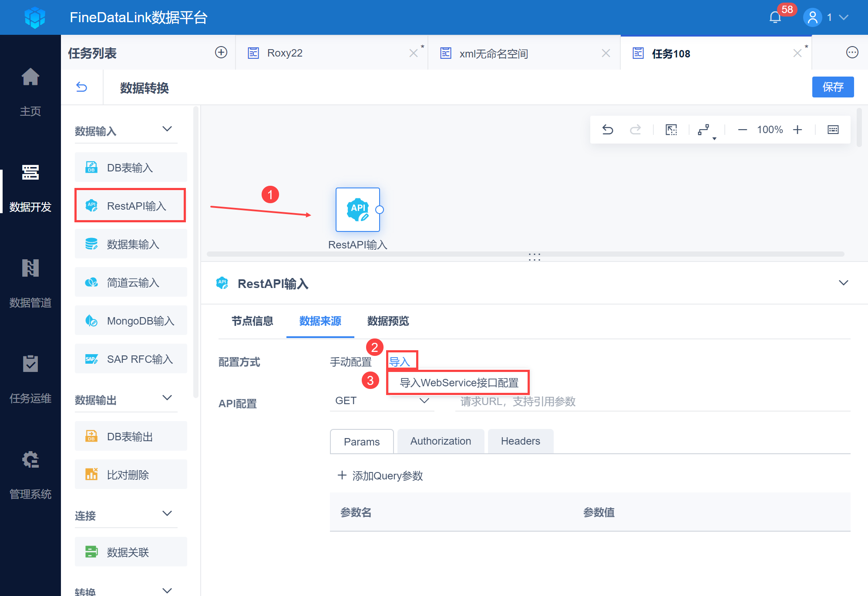Collapse the 数据输出 section
This screenshot has height=596, width=868.
167,398
